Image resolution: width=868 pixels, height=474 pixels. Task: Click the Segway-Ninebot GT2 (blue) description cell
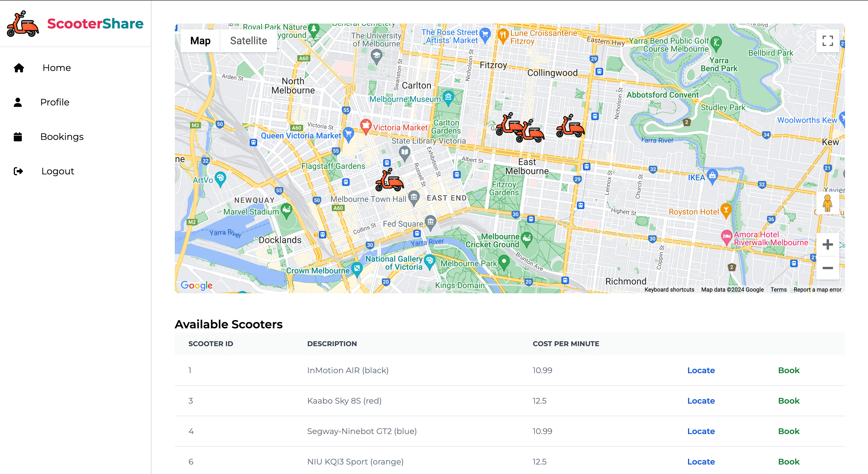(362, 431)
